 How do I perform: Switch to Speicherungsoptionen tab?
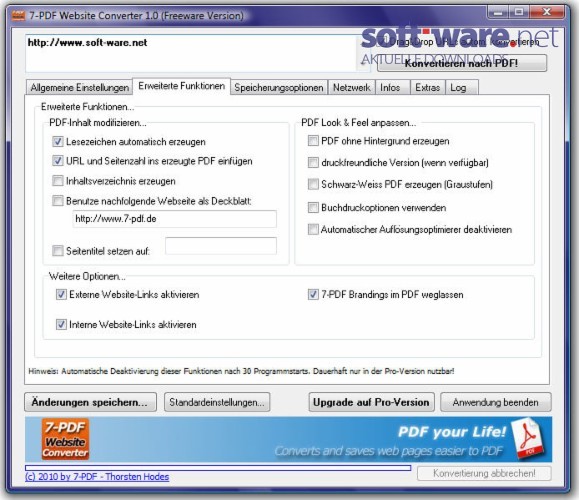tap(279, 88)
